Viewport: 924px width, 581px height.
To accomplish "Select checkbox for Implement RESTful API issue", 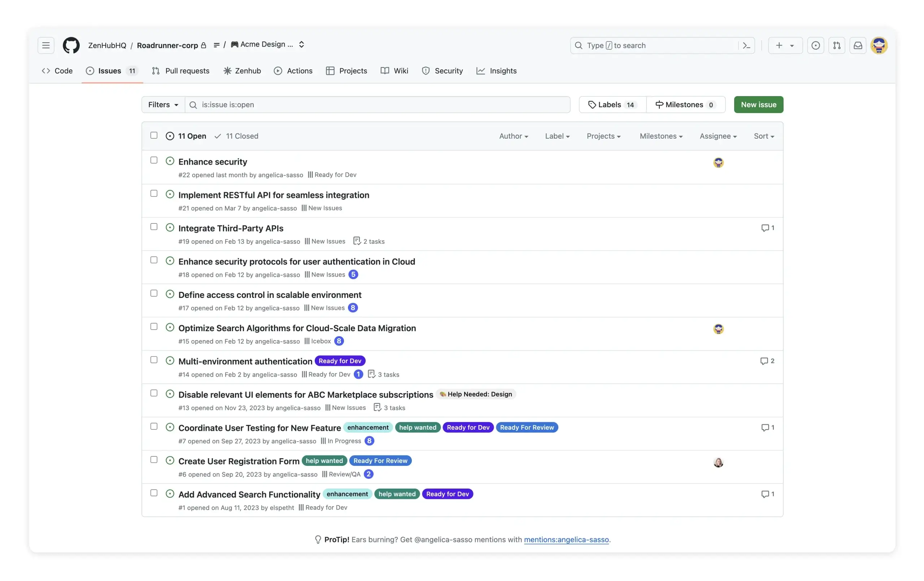I will (x=154, y=194).
